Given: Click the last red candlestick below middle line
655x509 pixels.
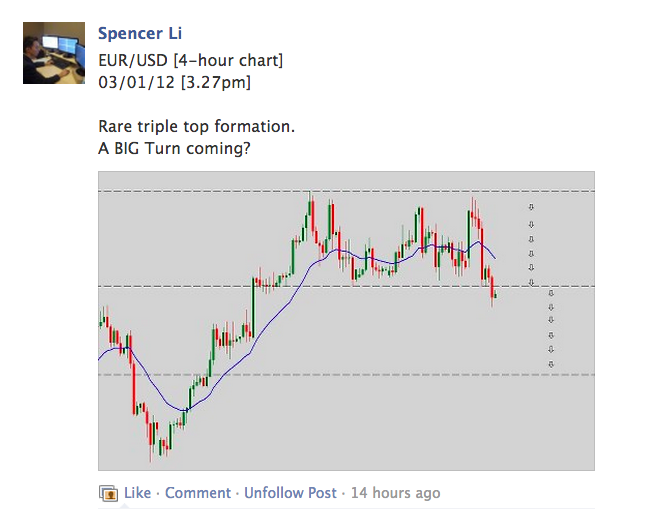Looking at the screenshot, I should click(492, 291).
